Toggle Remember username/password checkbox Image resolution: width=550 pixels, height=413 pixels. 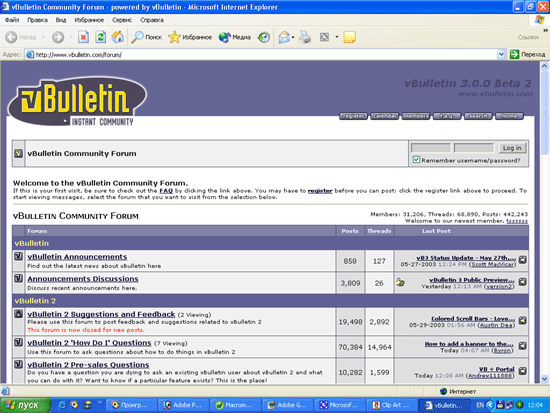[x=416, y=160]
